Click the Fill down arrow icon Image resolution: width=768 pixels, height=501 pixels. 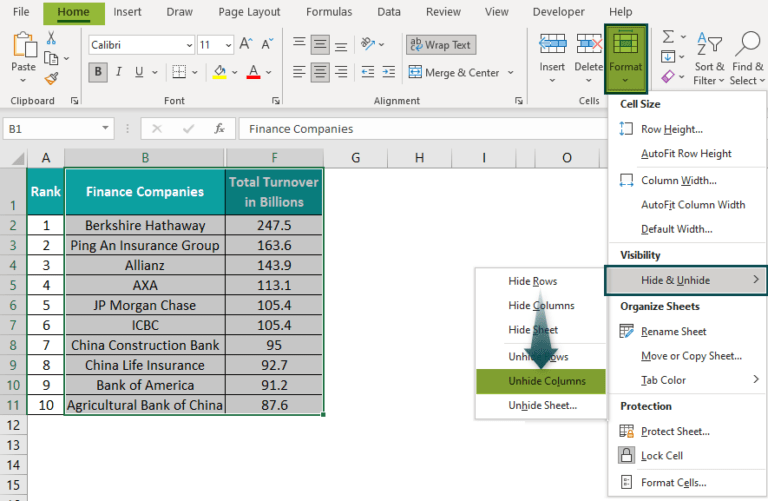click(668, 57)
